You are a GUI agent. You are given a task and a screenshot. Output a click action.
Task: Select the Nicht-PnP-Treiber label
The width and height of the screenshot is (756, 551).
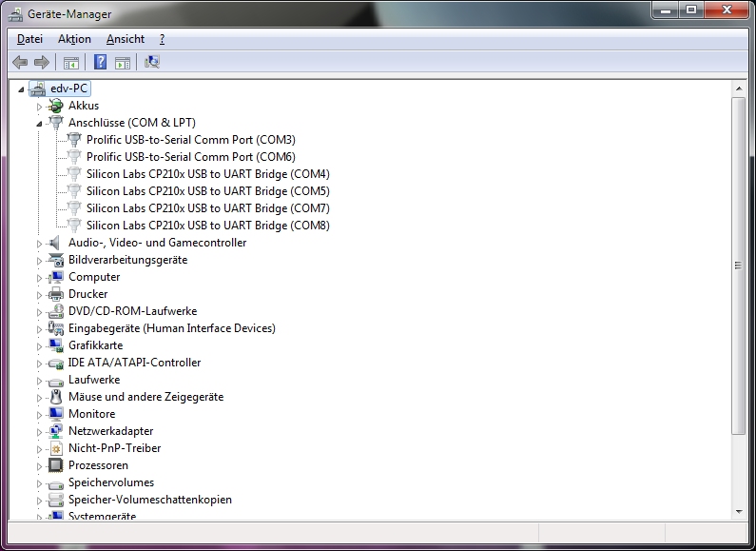115,448
